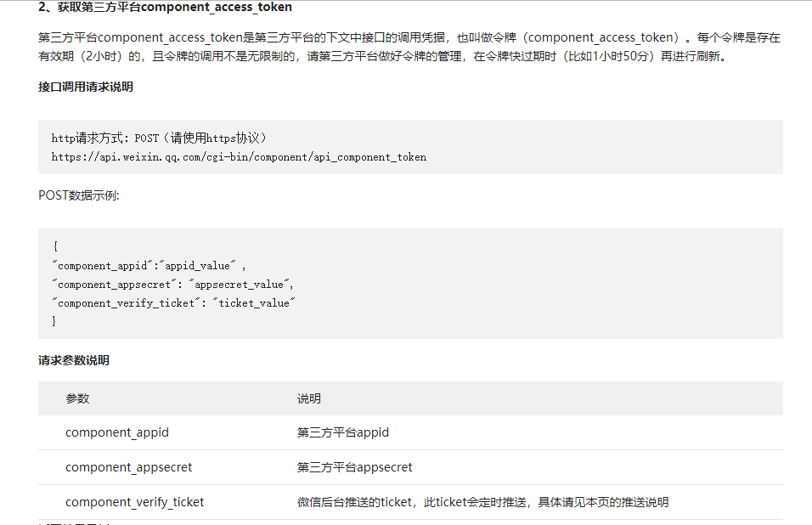The height and width of the screenshot is (525, 812).
Task: Click the '参数' table column header
Action: (x=77, y=398)
